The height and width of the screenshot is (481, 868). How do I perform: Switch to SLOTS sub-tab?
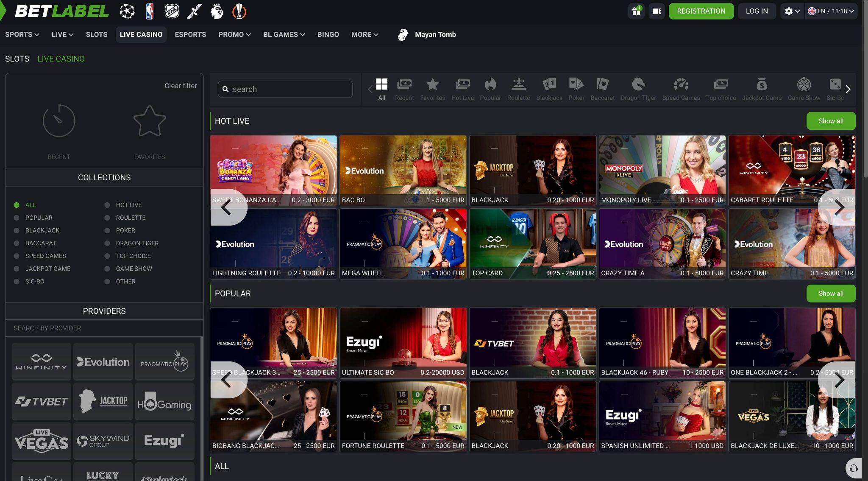(x=17, y=59)
